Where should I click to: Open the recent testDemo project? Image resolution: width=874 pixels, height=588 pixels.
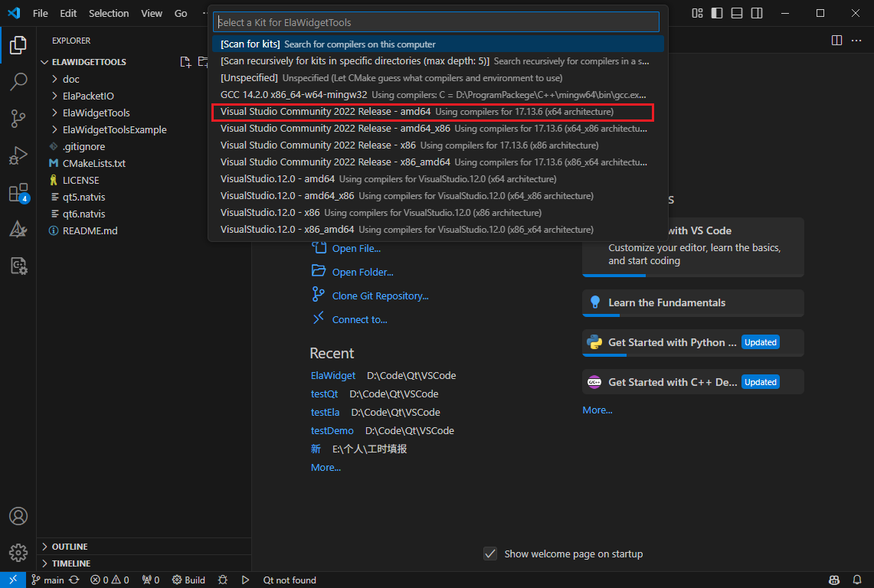click(x=332, y=430)
